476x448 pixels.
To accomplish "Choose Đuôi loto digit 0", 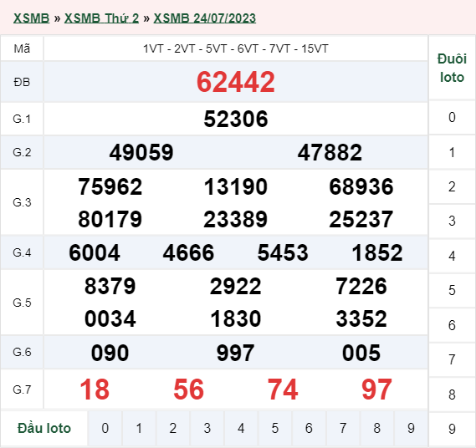I will (x=452, y=117).
